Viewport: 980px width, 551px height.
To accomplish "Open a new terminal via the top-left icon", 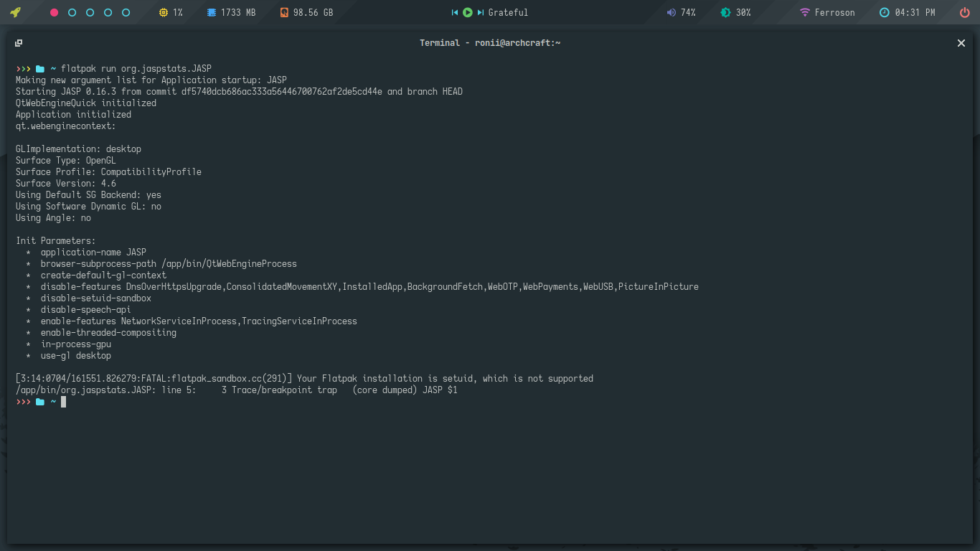I will (x=19, y=42).
